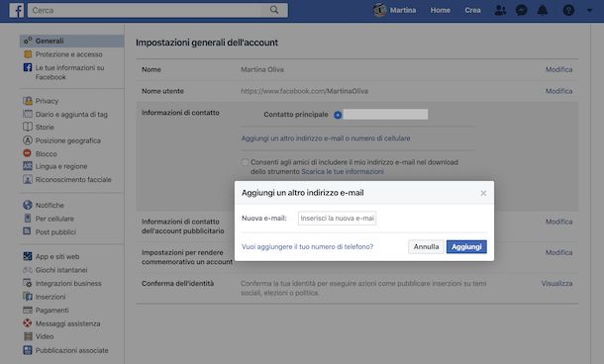The image size is (604, 364).
Task: Select the Contatto principale radio button
Action: (x=338, y=115)
